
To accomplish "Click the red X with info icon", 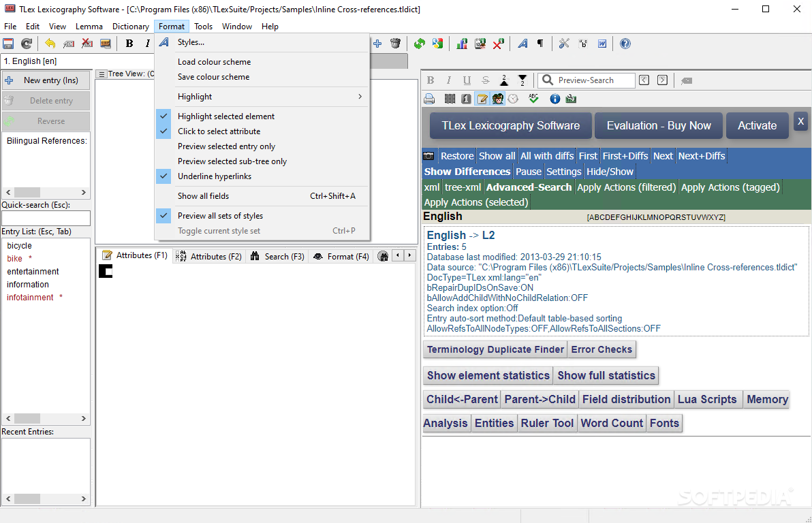I will (498, 44).
